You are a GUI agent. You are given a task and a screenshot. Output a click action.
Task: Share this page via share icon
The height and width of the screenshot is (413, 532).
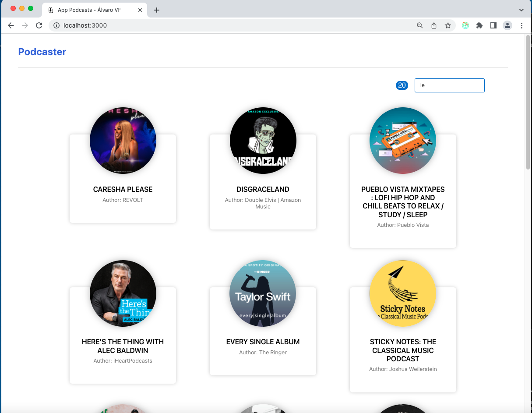pyautogui.click(x=434, y=25)
